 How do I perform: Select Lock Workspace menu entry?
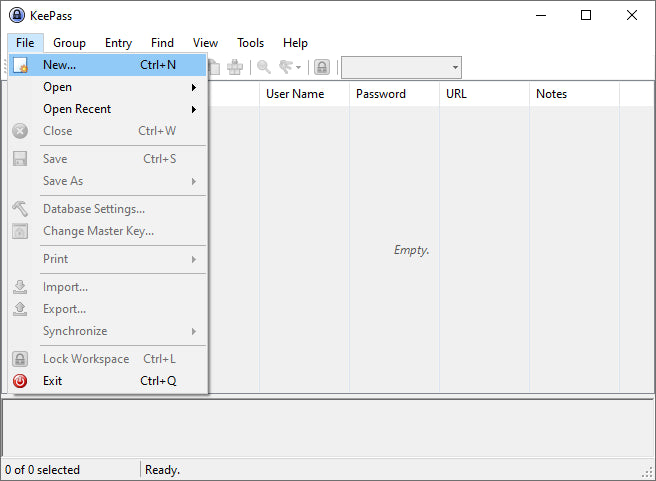point(108,359)
